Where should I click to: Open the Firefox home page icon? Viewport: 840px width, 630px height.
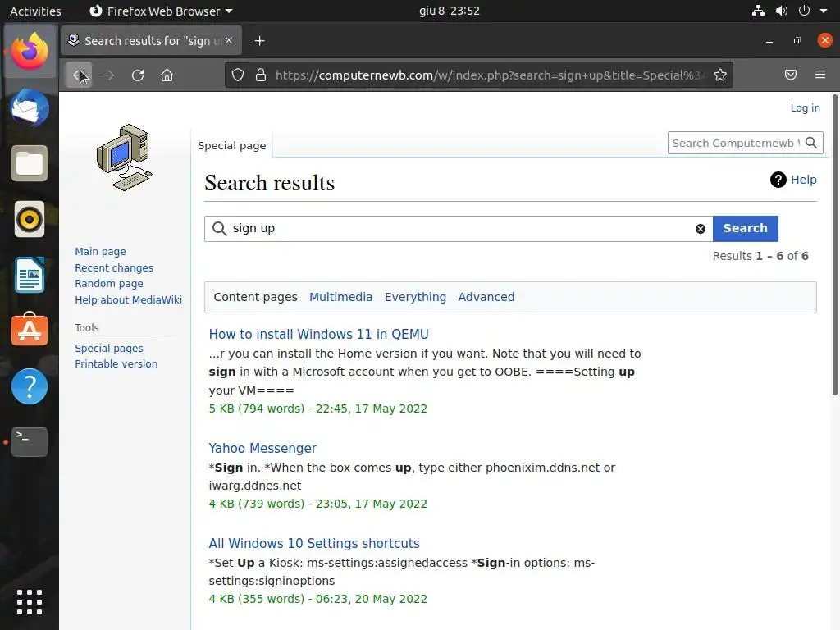167,75
